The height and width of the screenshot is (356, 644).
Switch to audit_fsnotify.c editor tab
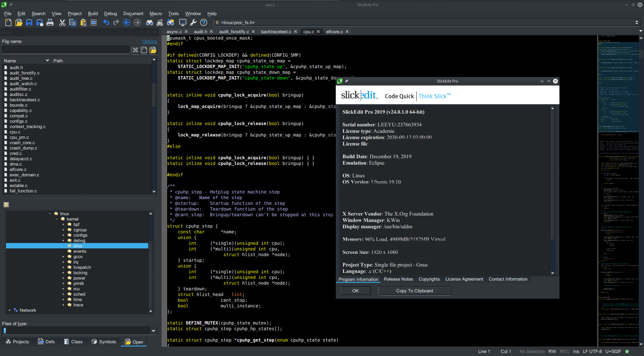tap(234, 32)
